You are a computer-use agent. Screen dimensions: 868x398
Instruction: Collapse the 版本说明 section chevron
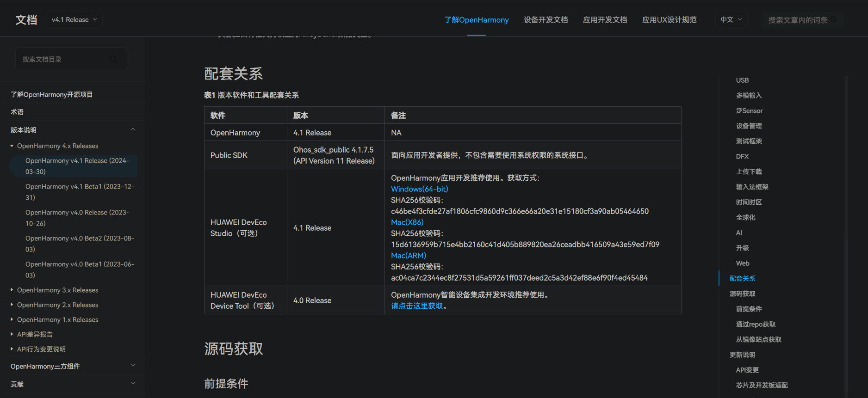[133, 129]
